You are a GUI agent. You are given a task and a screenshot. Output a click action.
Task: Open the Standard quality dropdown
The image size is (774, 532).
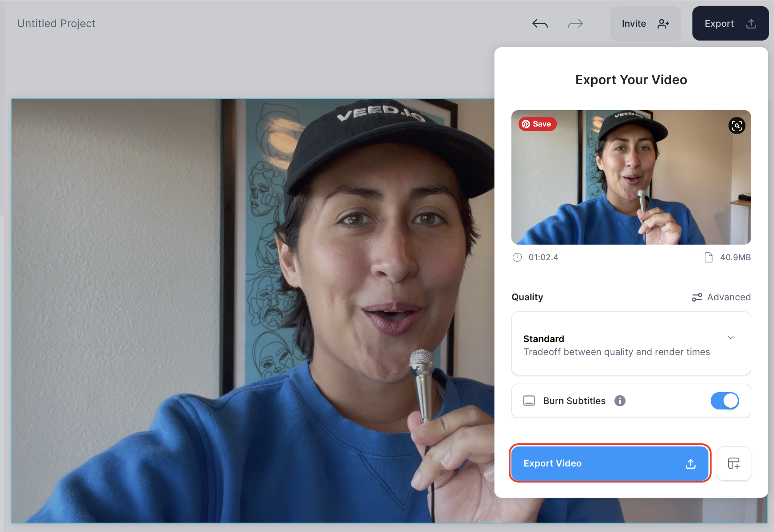(x=630, y=344)
